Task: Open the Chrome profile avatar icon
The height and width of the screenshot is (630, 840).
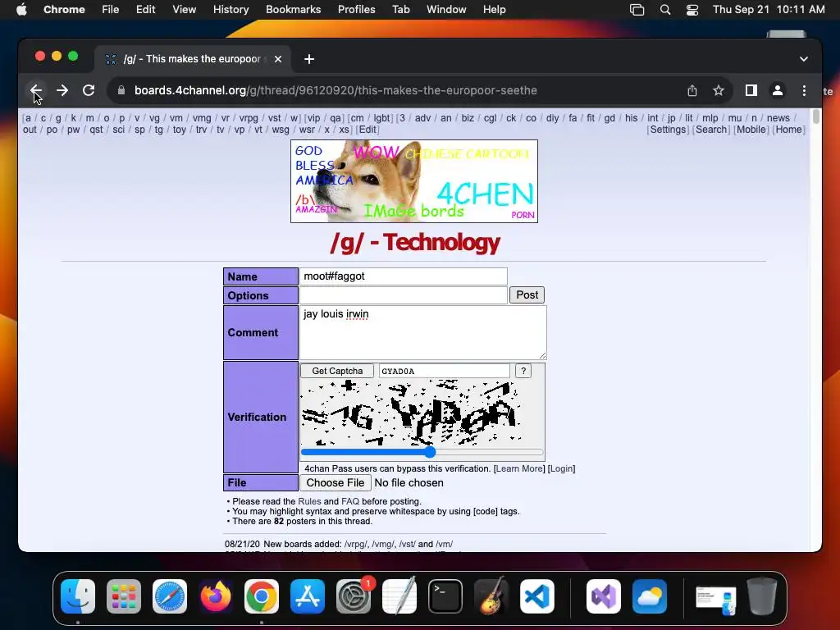Action: click(778, 90)
